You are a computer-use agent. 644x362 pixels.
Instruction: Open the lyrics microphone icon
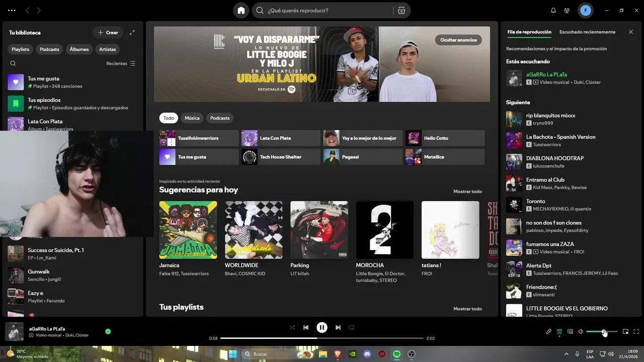549,331
